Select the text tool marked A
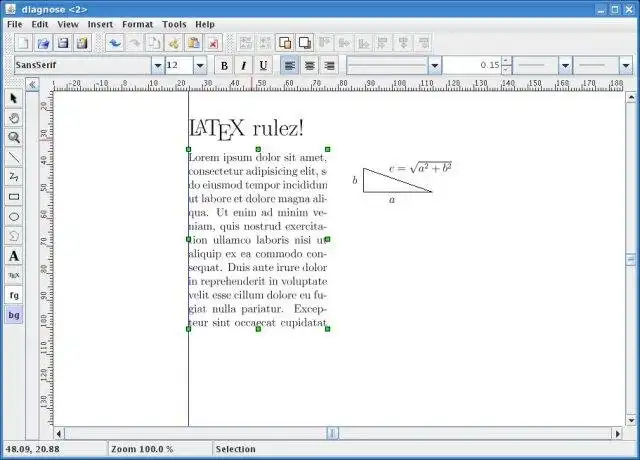This screenshot has width=640, height=460. (x=14, y=256)
